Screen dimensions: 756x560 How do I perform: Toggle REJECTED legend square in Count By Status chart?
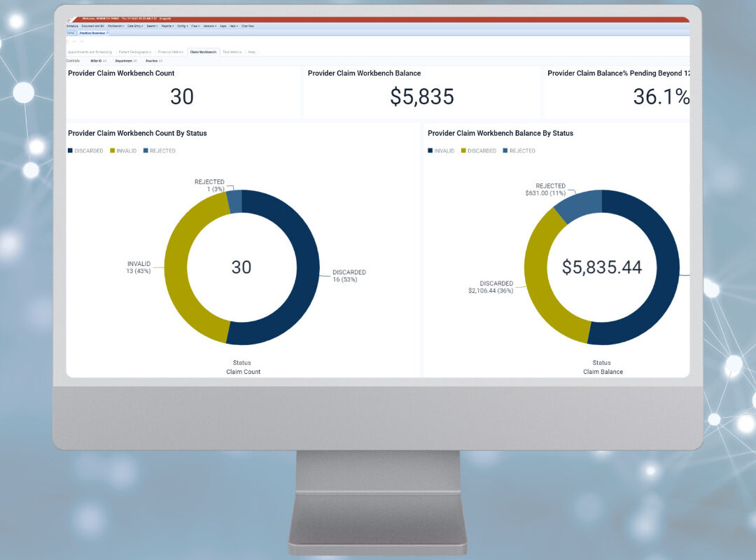point(145,150)
